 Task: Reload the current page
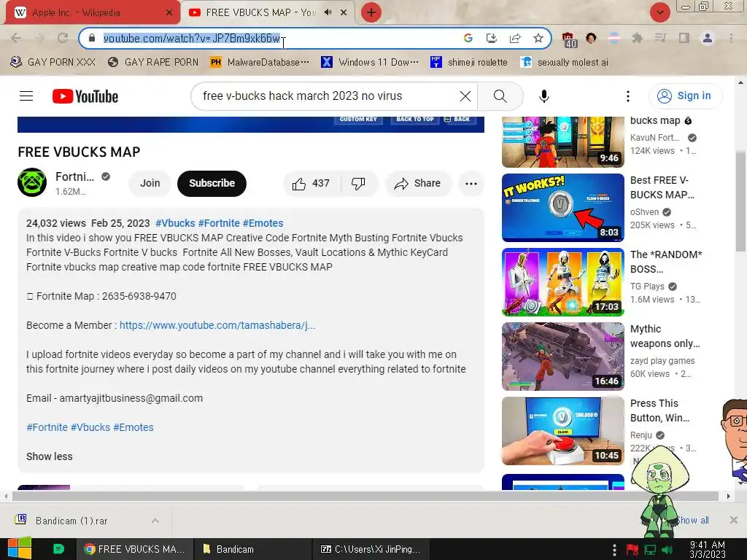63,38
